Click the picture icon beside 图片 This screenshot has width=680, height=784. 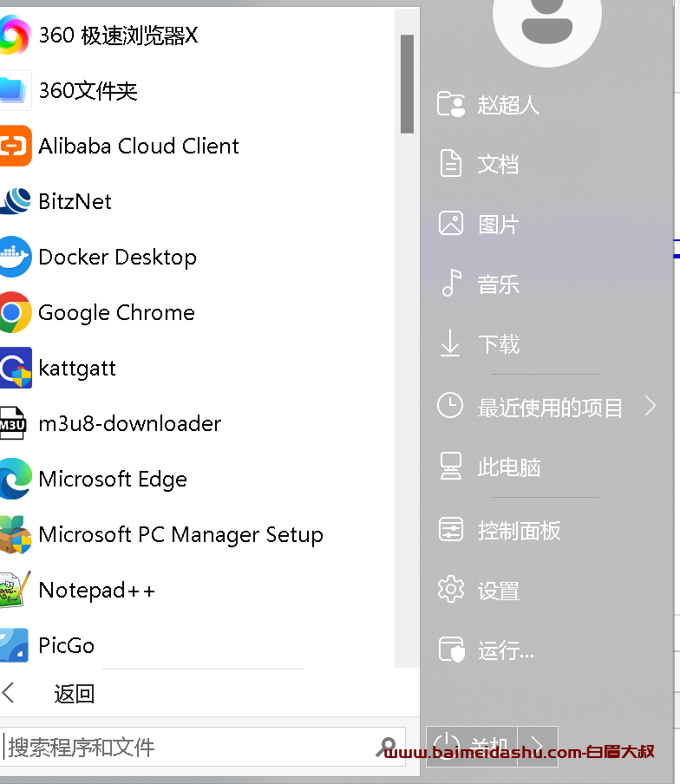coord(451,223)
